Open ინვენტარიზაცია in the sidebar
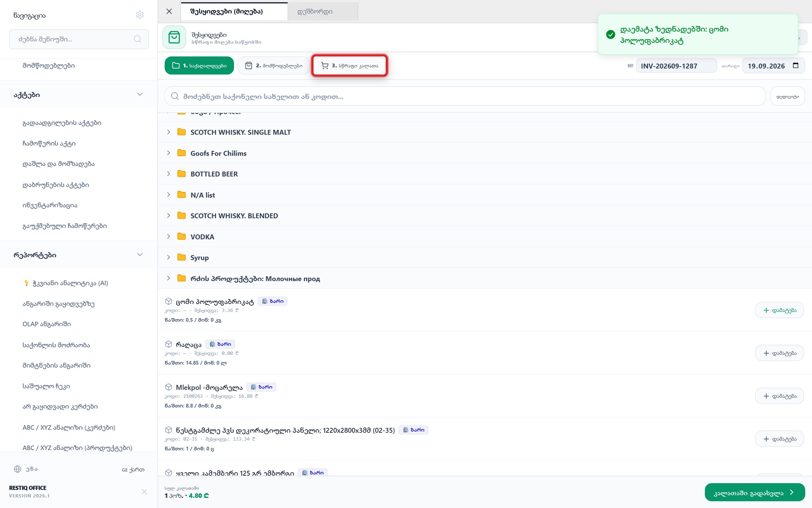The height and width of the screenshot is (508, 812). pos(50,205)
